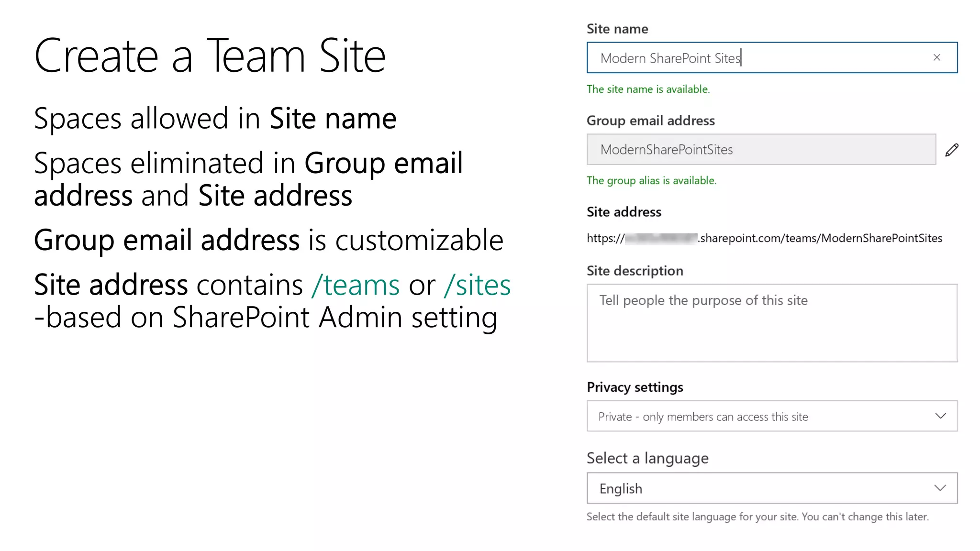Click the 'Group email address' label
Screen dimensions: 980x551
pyautogui.click(x=651, y=121)
